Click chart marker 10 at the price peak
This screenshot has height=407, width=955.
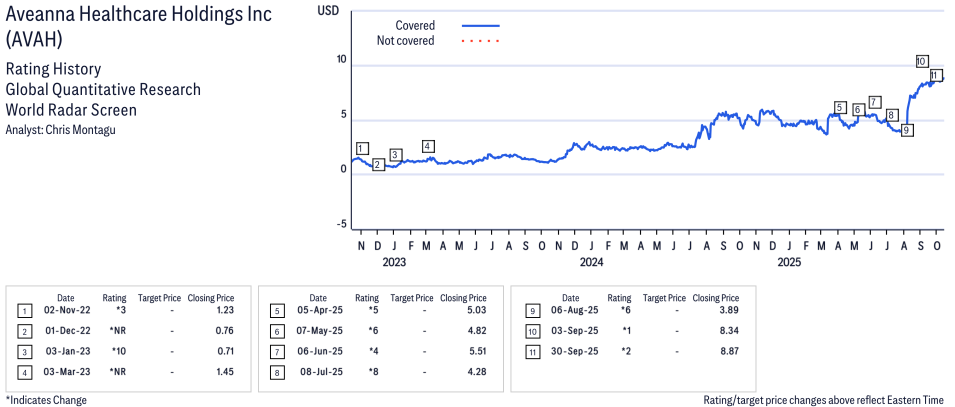(921, 60)
